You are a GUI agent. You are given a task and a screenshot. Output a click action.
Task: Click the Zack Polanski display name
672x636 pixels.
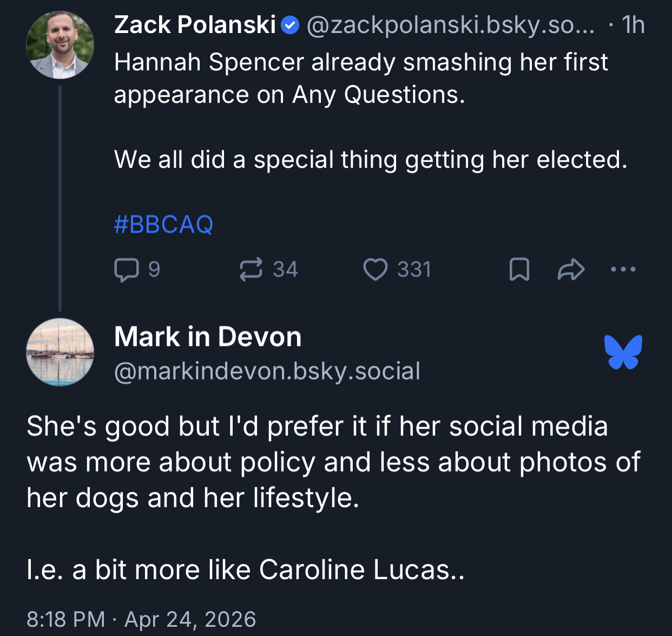coord(195,25)
